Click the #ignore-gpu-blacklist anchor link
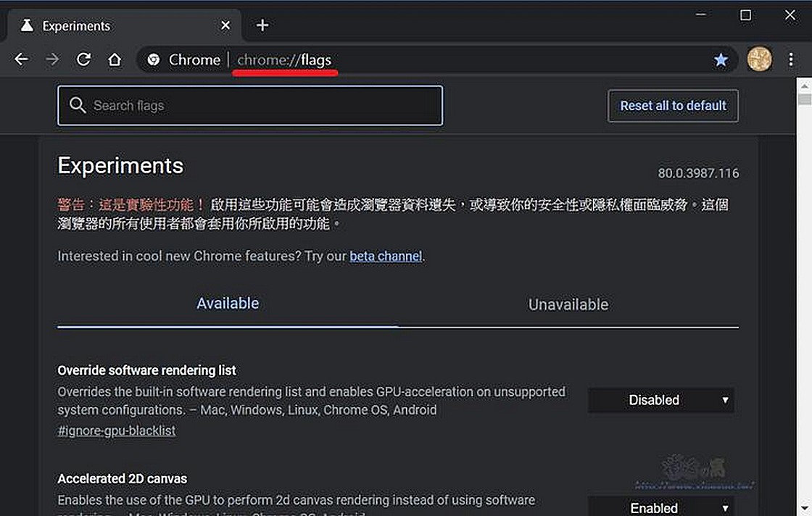The width and height of the screenshot is (812, 516). pos(117,430)
